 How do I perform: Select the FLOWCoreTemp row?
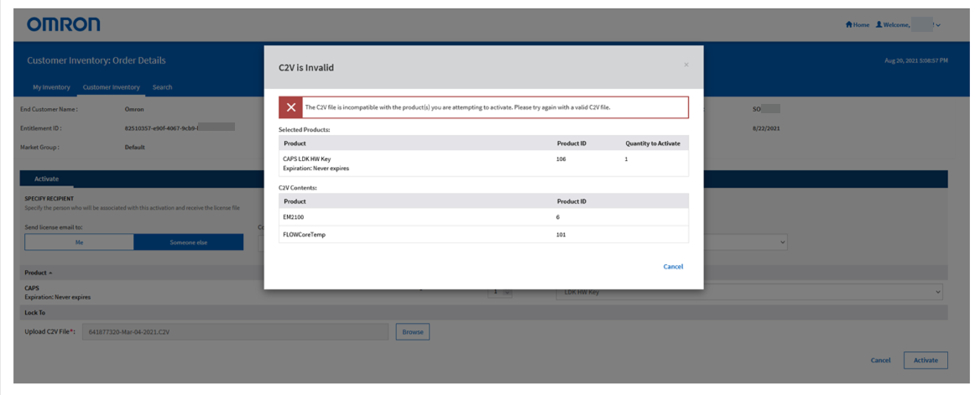pos(484,234)
